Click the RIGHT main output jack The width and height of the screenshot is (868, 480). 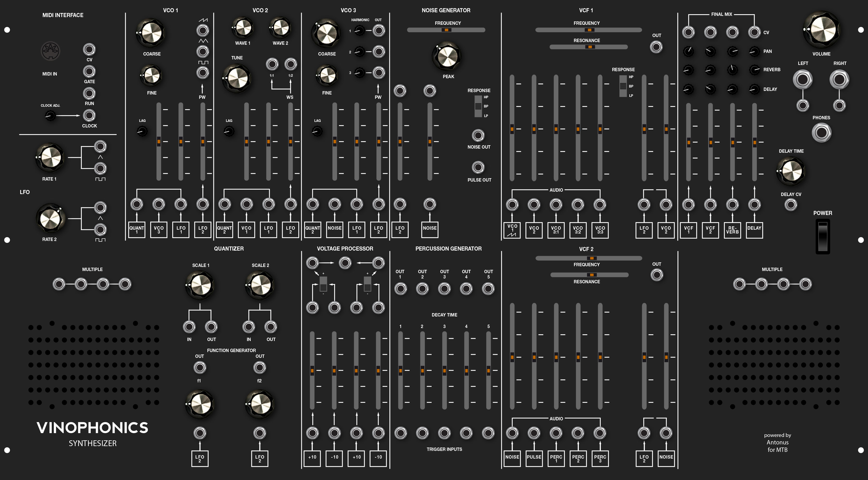pyautogui.click(x=839, y=80)
